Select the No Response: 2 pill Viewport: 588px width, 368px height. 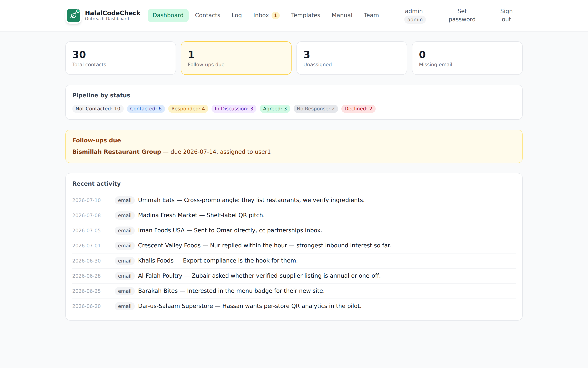pyautogui.click(x=315, y=109)
